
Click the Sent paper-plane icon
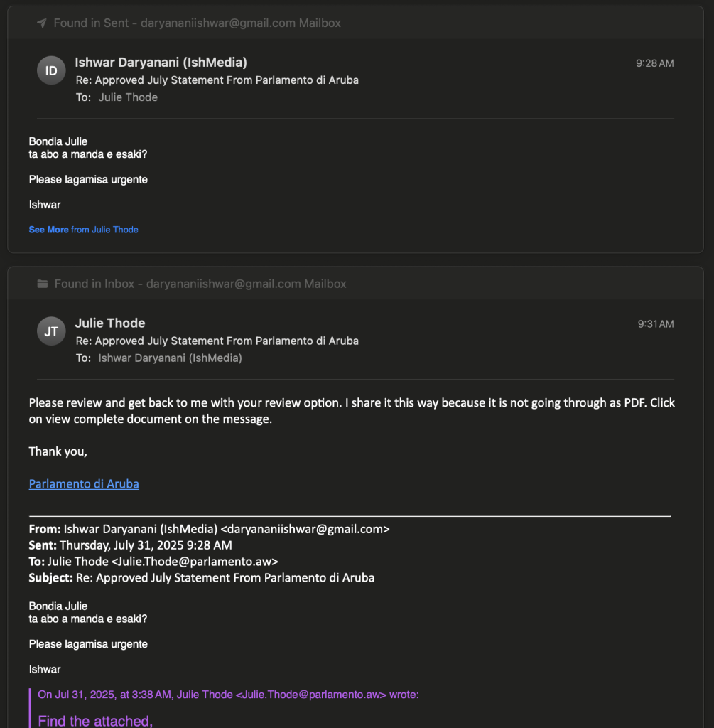coord(42,23)
